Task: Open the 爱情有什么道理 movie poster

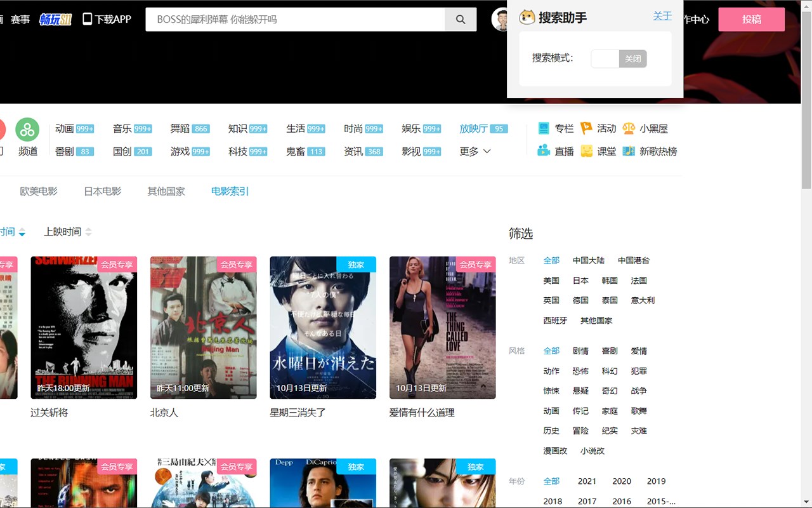Action: coord(443,328)
